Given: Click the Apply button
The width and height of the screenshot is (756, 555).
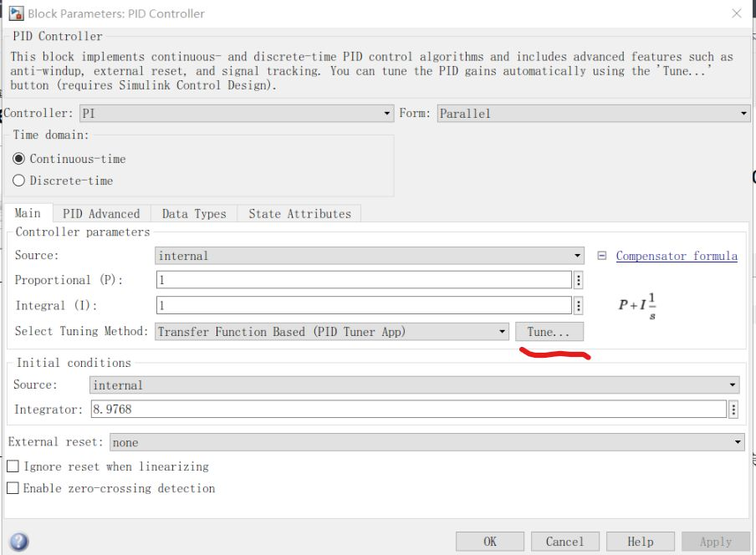Looking at the screenshot, I should tap(716, 542).
